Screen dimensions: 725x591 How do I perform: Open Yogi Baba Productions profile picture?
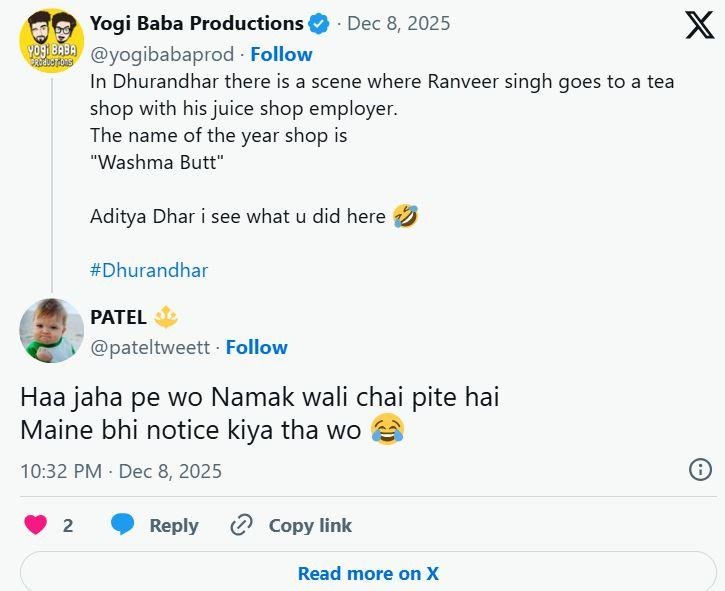50,40
